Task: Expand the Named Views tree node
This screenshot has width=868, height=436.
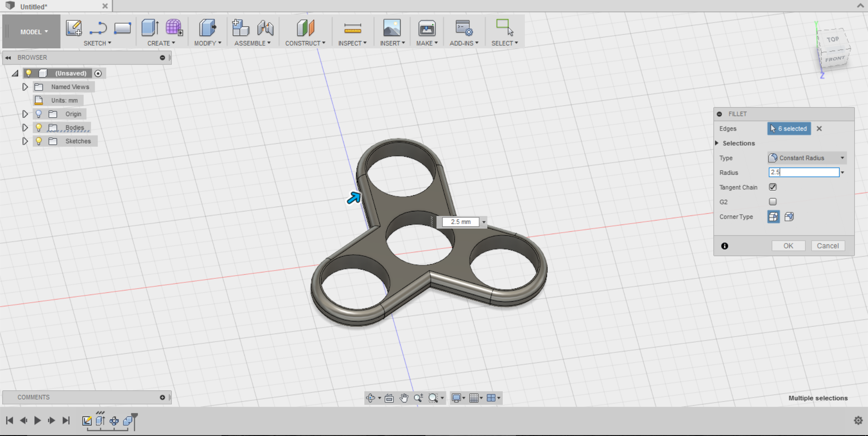Action: 25,87
